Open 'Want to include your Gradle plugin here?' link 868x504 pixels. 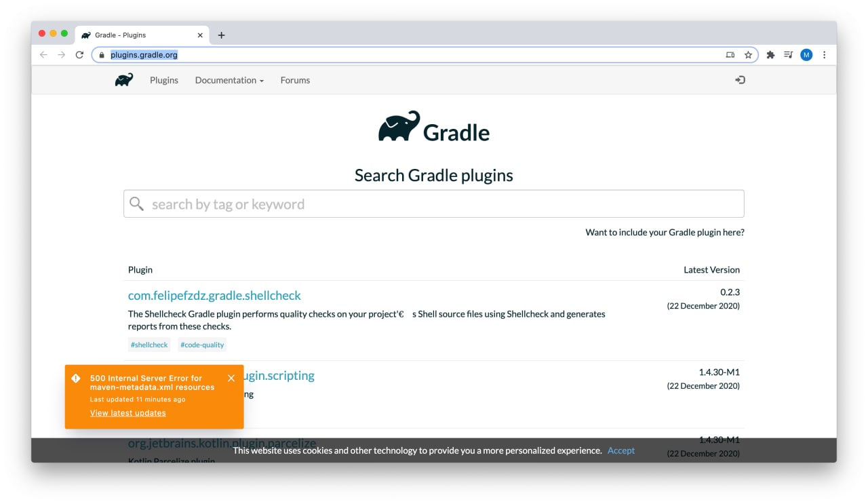[x=665, y=232]
